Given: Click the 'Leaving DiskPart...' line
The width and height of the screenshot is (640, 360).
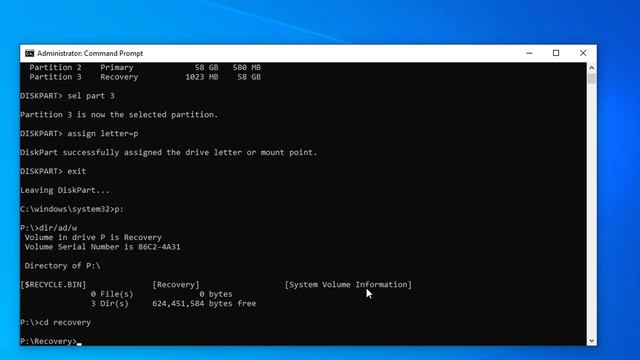Looking at the screenshot, I should coord(64,190).
